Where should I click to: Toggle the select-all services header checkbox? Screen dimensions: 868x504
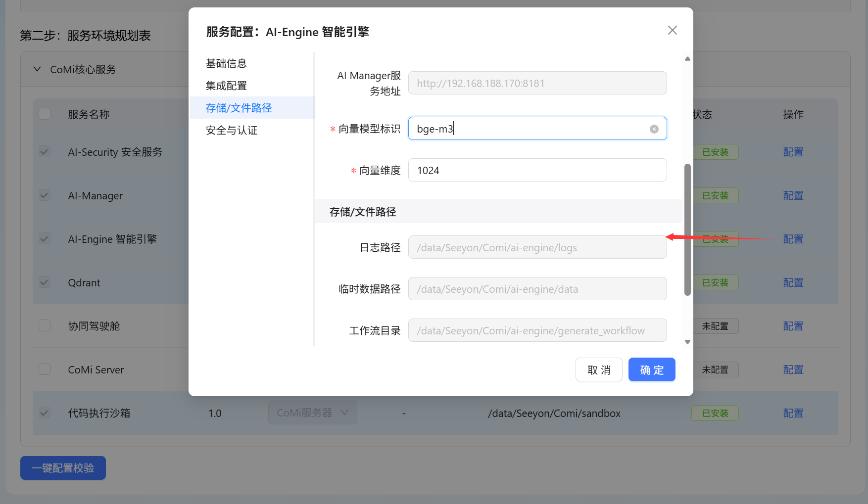click(45, 114)
